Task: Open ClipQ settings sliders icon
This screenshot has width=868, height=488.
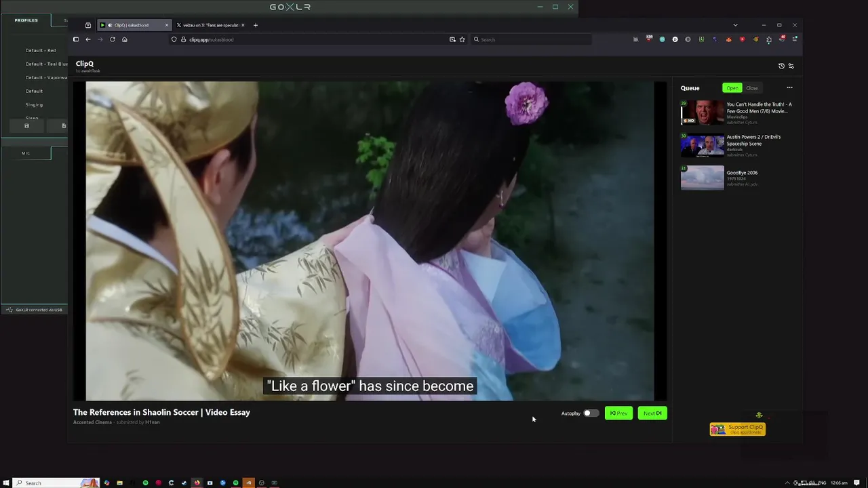Action: tap(791, 66)
